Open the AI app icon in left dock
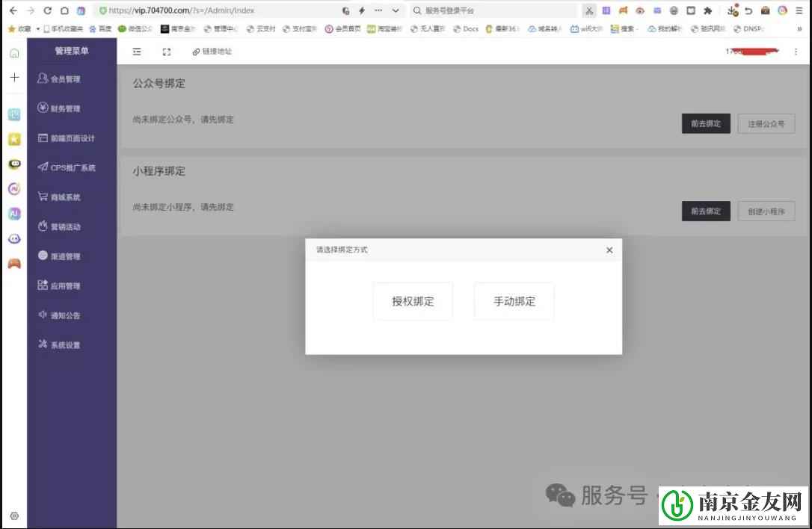This screenshot has width=812, height=529. (x=13, y=214)
